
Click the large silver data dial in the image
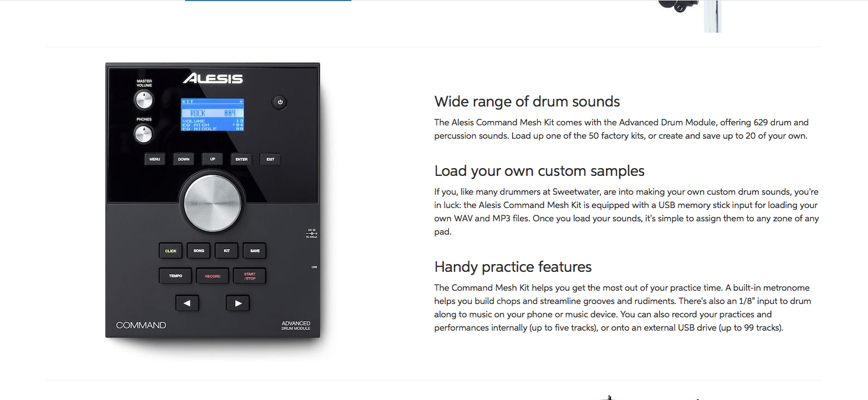[213, 202]
